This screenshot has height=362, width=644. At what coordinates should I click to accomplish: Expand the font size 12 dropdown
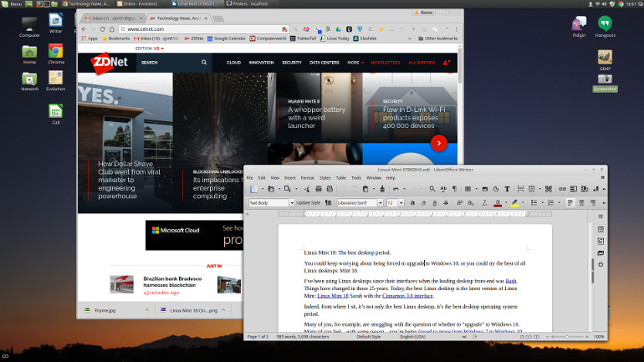pos(401,203)
